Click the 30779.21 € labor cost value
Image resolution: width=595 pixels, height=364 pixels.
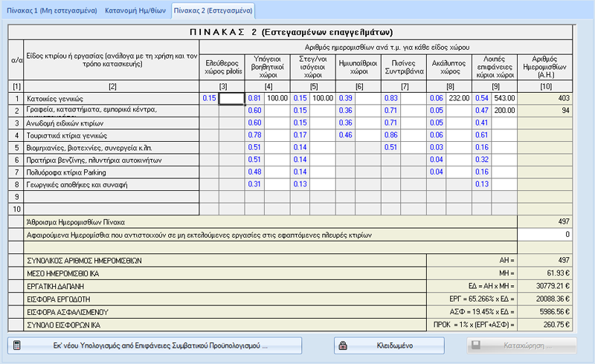[544, 286]
